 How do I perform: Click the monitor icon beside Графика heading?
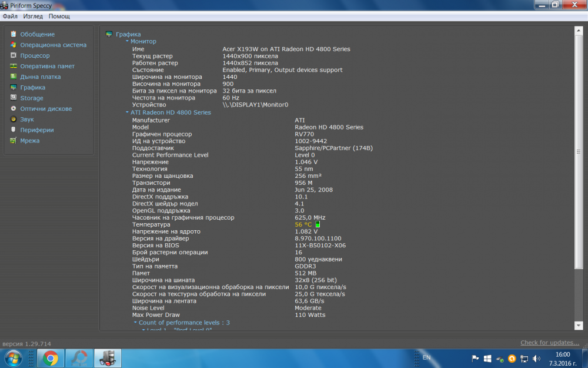pos(109,34)
